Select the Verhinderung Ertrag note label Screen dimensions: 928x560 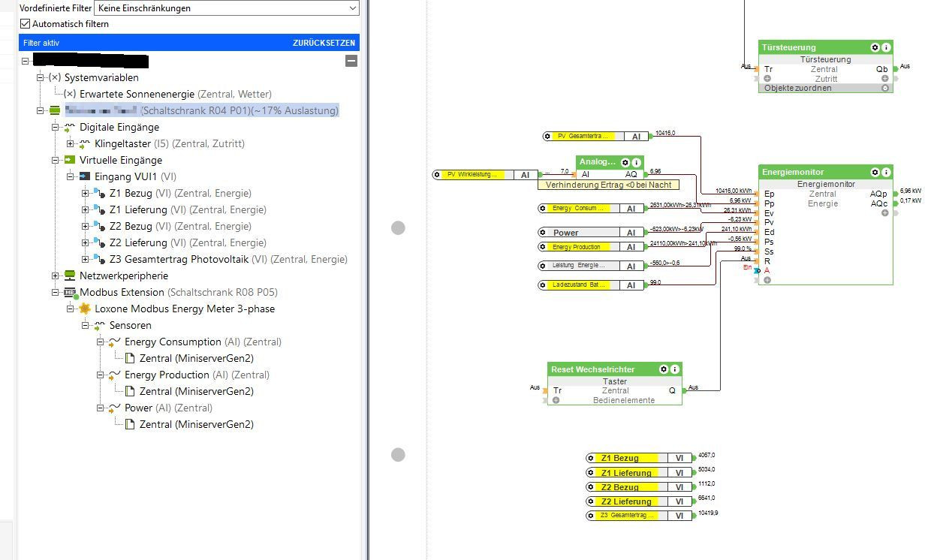point(608,185)
